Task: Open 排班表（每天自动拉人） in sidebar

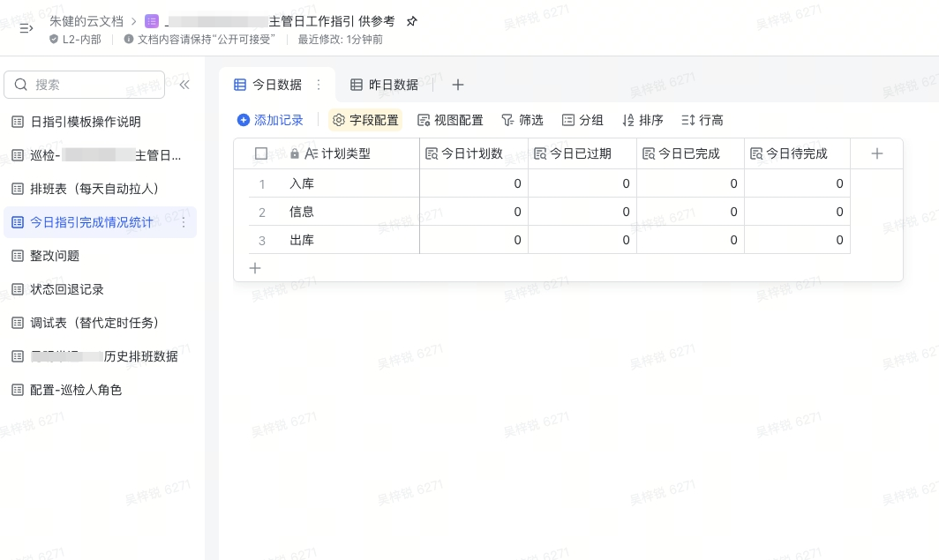Action: pos(94,189)
